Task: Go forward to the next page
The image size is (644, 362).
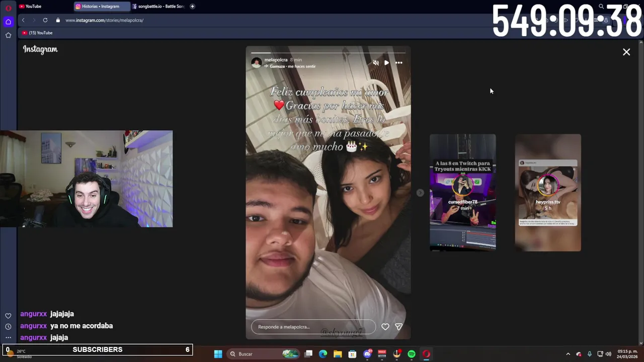Action: click(x=34, y=20)
